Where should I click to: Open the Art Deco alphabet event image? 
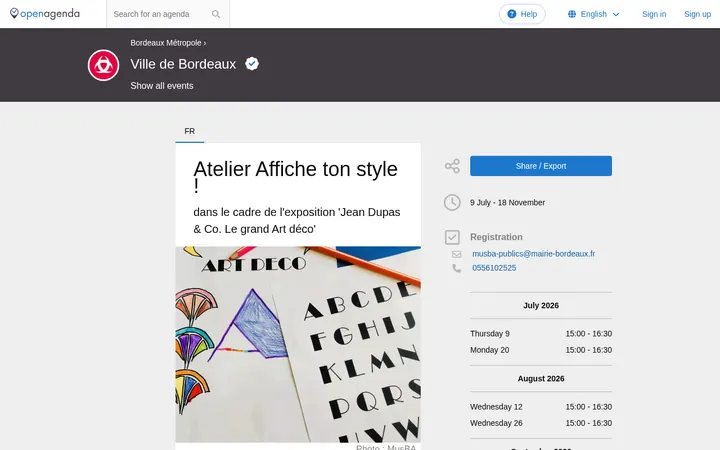pyautogui.click(x=298, y=344)
